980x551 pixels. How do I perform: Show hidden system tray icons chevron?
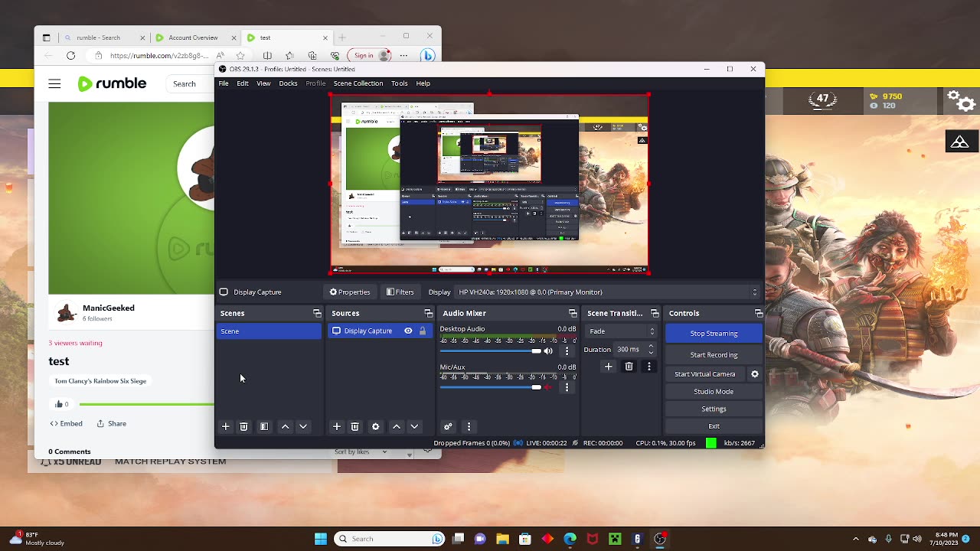856,539
